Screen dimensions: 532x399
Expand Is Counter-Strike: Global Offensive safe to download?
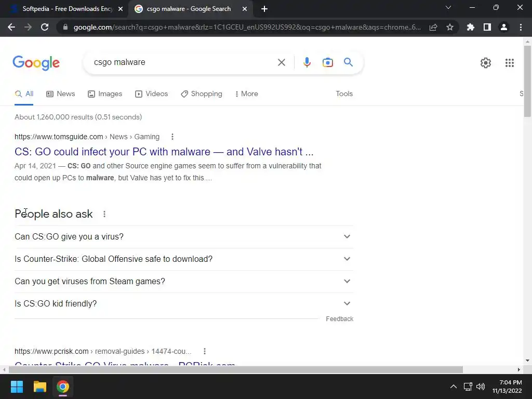(x=184, y=259)
